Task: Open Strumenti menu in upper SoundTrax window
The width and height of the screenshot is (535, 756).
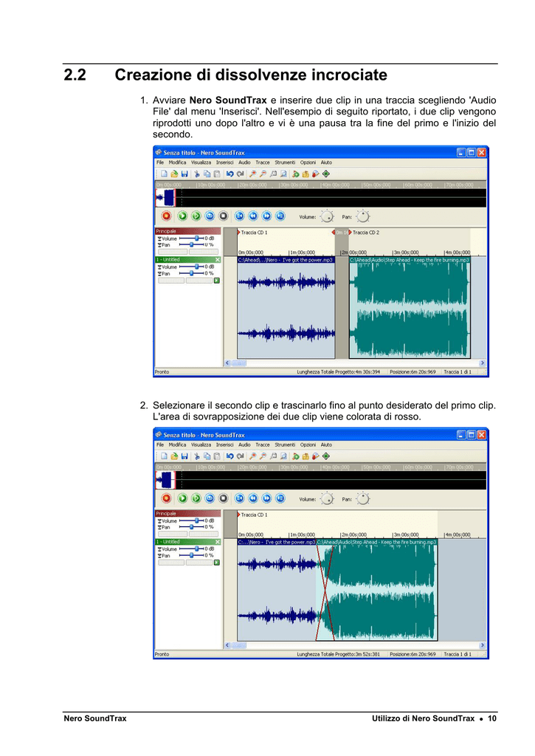Action: 285,162
